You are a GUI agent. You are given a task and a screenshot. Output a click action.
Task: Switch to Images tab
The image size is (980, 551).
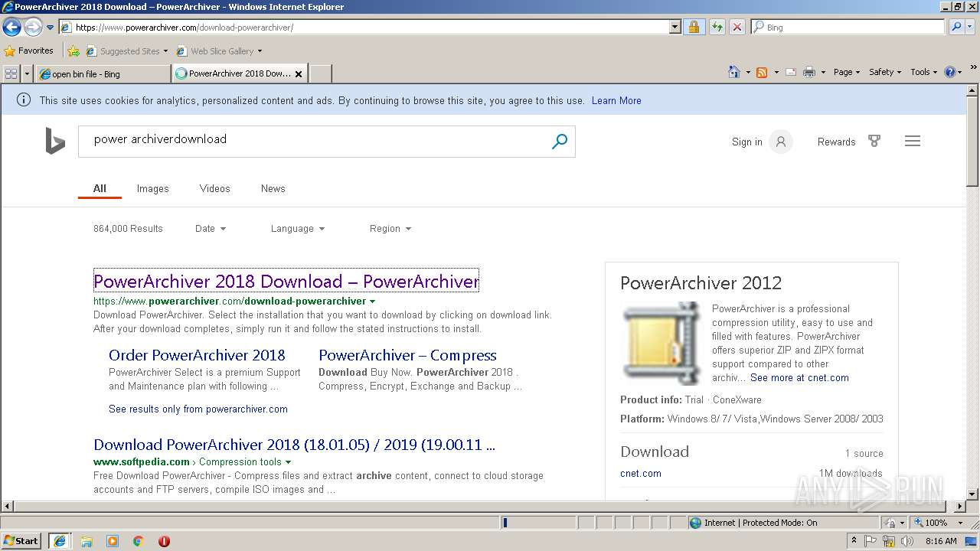pyautogui.click(x=153, y=188)
